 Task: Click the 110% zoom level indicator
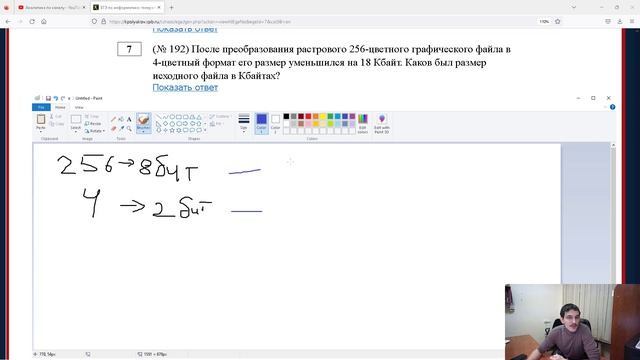point(544,21)
